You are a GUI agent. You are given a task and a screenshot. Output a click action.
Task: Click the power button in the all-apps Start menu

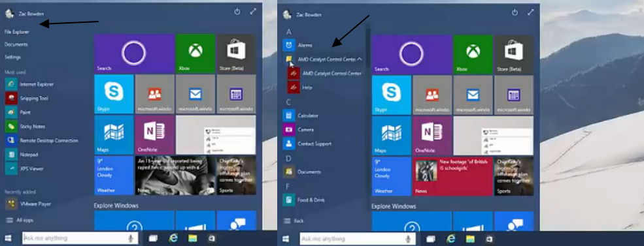pyautogui.click(x=515, y=12)
